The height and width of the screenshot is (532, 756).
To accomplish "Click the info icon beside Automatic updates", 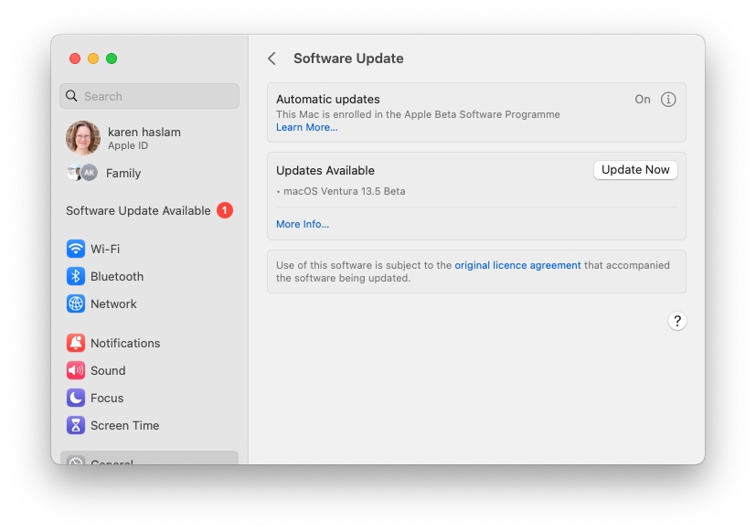I will (x=668, y=99).
